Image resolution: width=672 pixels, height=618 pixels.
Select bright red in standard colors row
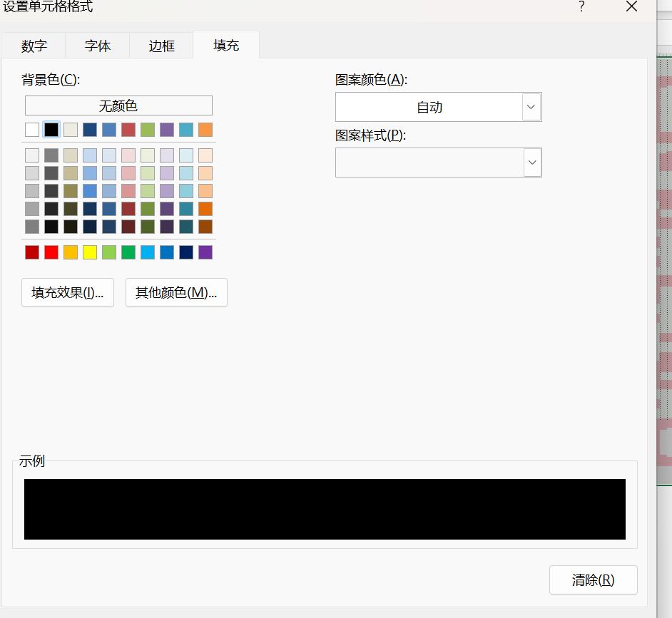[51, 252]
